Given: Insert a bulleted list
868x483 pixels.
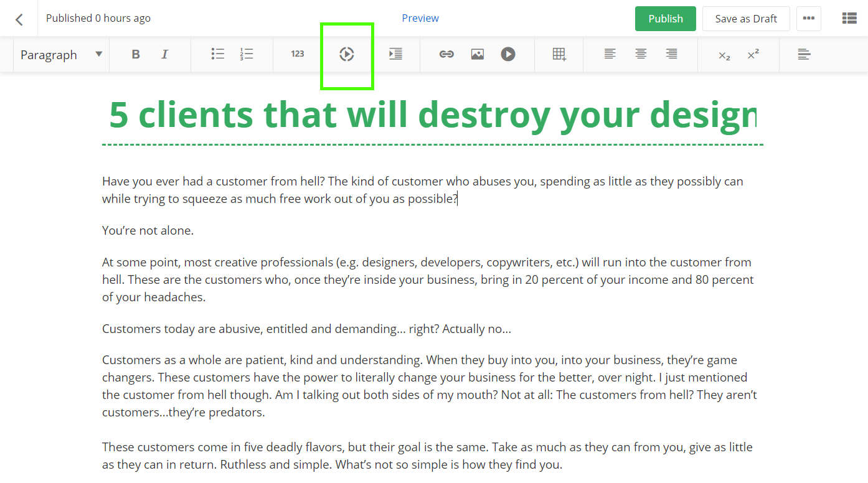Looking at the screenshot, I should (x=217, y=55).
